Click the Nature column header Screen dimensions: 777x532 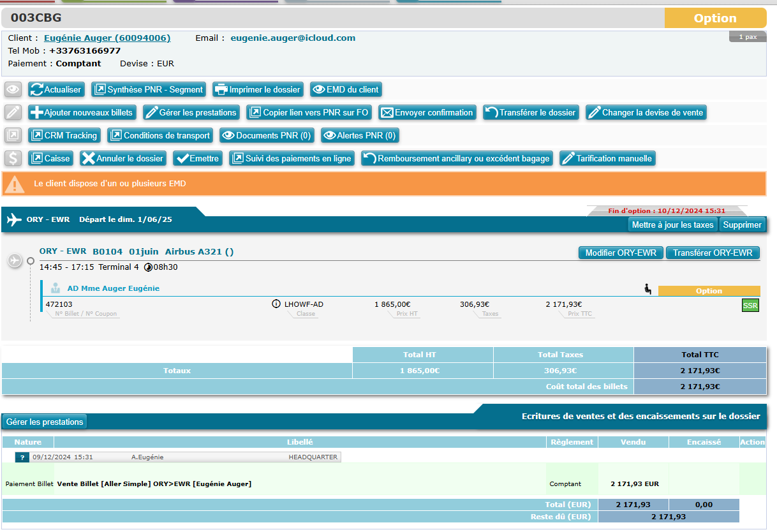point(28,442)
